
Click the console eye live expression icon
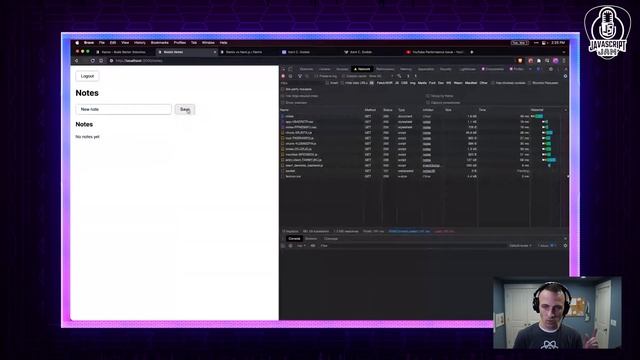(313, 246)
